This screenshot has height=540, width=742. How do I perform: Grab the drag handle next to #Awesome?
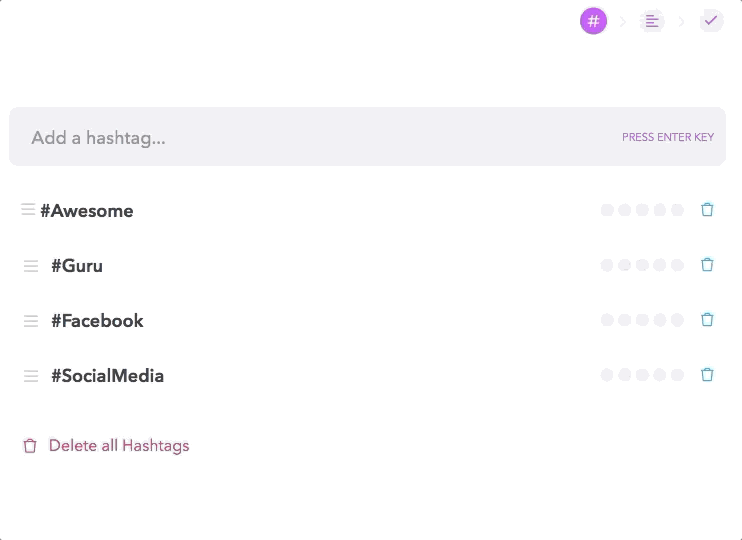[x=28, y=209]
